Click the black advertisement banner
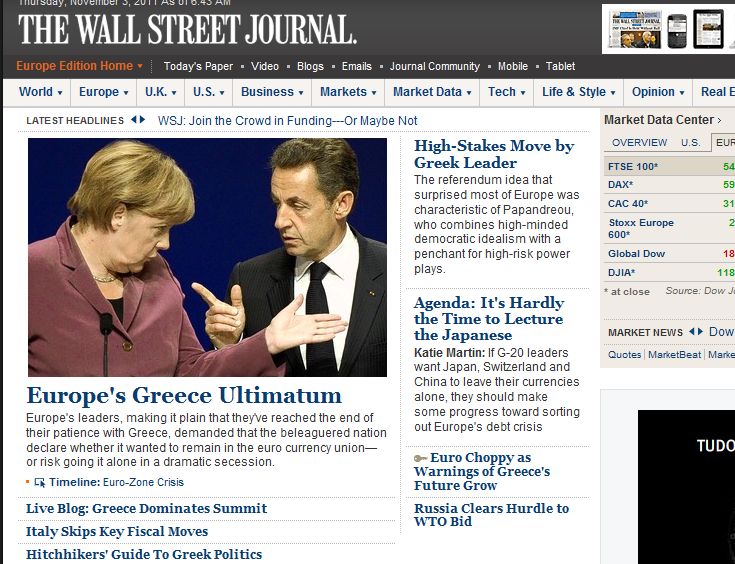This screenshot has width=735, height=564. [686, 487]
